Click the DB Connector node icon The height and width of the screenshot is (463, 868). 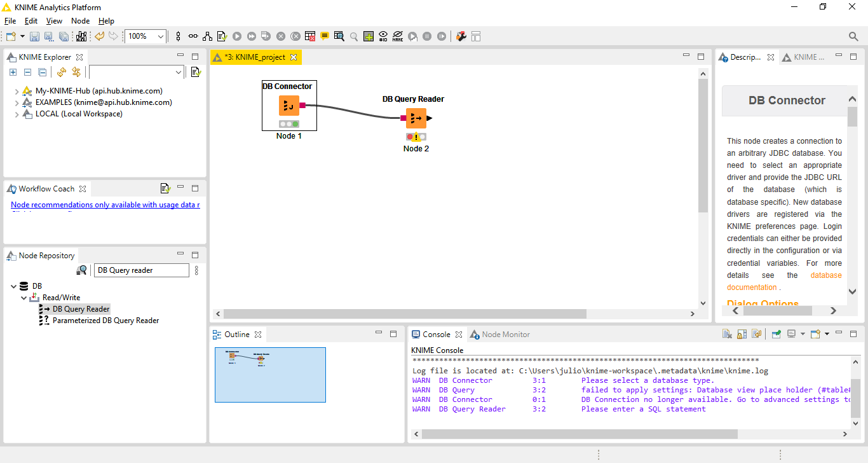[x=289, y=106]
